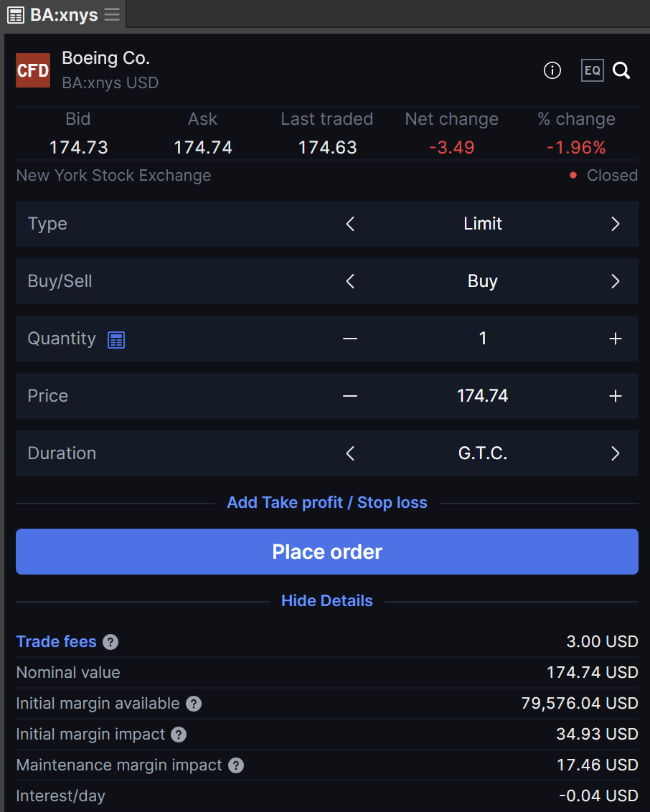Collapse details via Hide Details
The image size is (650, 812).
[327, 600]
